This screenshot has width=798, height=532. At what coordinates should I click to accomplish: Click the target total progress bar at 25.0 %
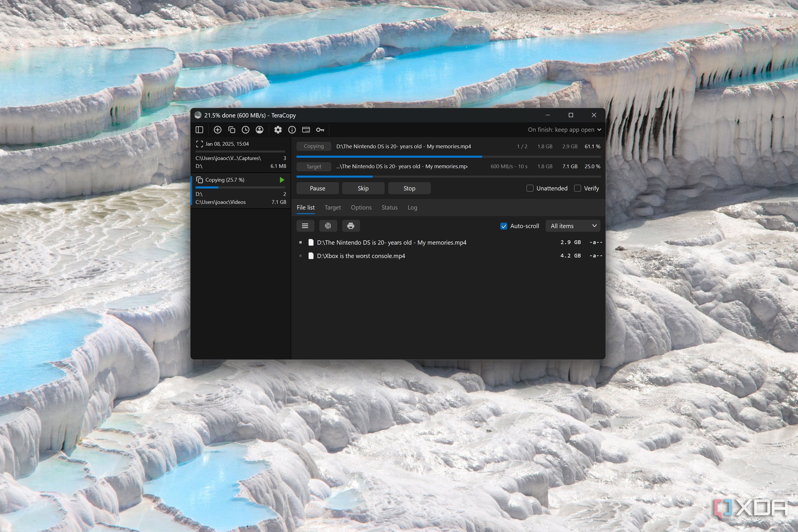[448, 176]
